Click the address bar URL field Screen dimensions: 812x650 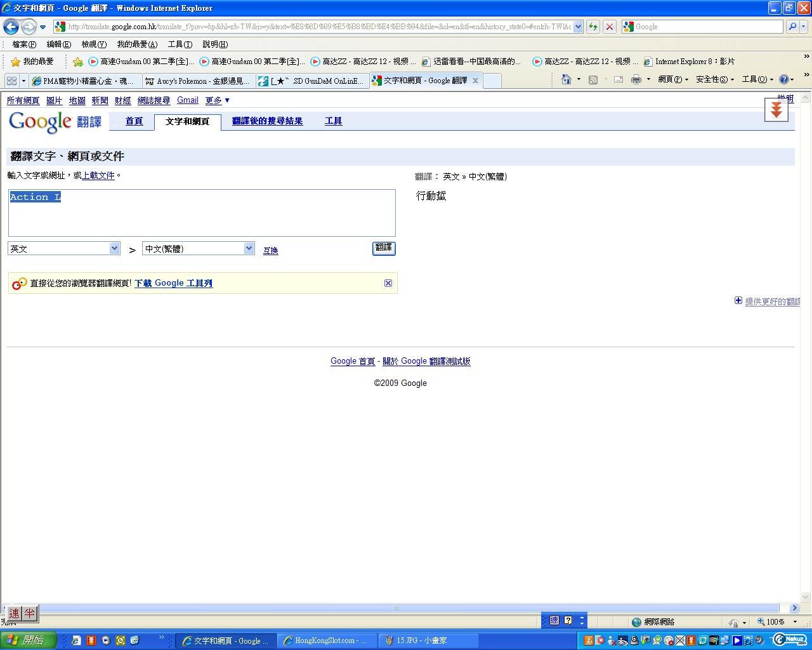pyautogui.click(x=319, y=27)
